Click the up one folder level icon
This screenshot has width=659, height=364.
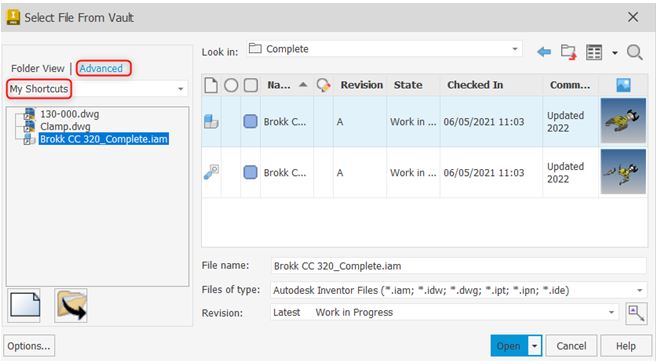point(568,52)
